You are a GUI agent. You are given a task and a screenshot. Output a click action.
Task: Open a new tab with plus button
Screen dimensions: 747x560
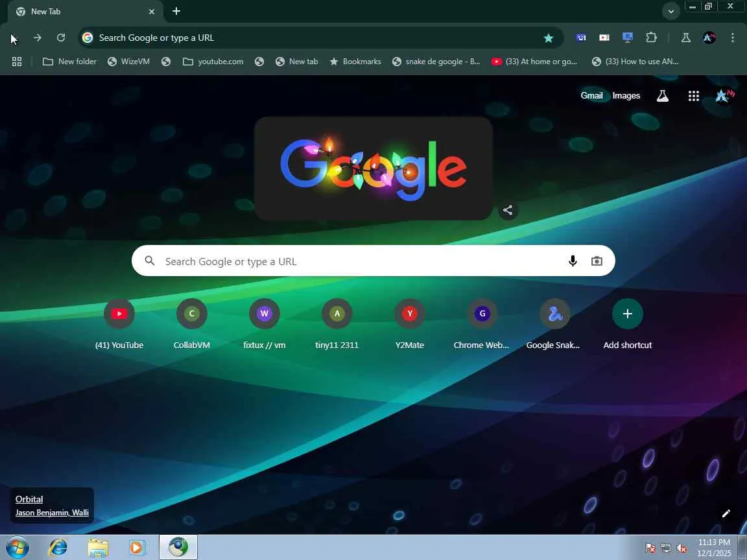(x=176, y=12)
